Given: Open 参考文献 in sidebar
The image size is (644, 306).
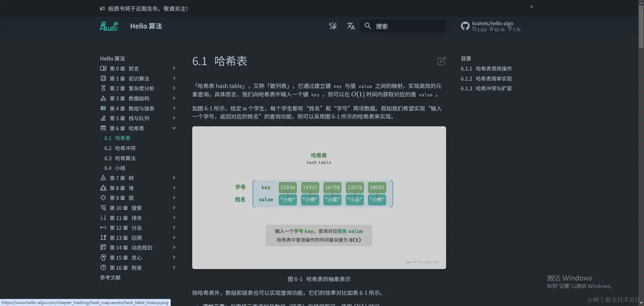Looking at the screenshot, I should (x=110, y=277).
